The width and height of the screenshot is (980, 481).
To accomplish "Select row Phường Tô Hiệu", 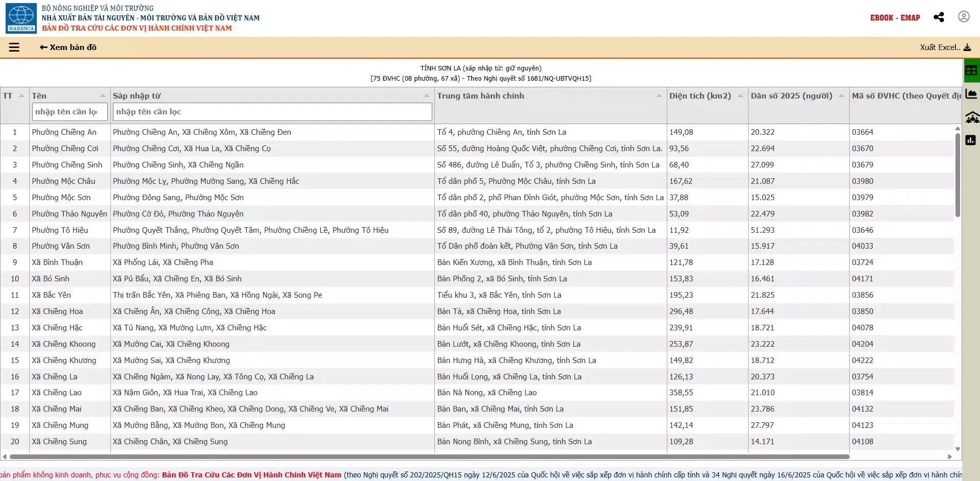I will point(477,230).
